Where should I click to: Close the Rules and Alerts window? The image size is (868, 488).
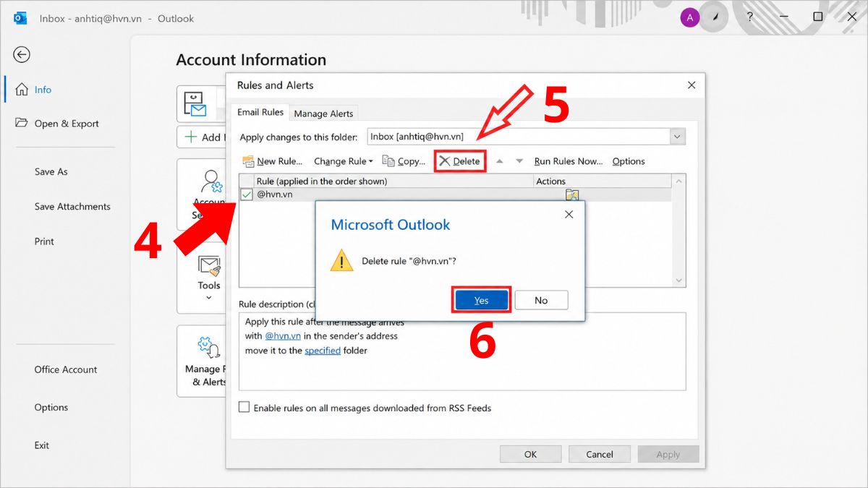(x=692, y=85)
